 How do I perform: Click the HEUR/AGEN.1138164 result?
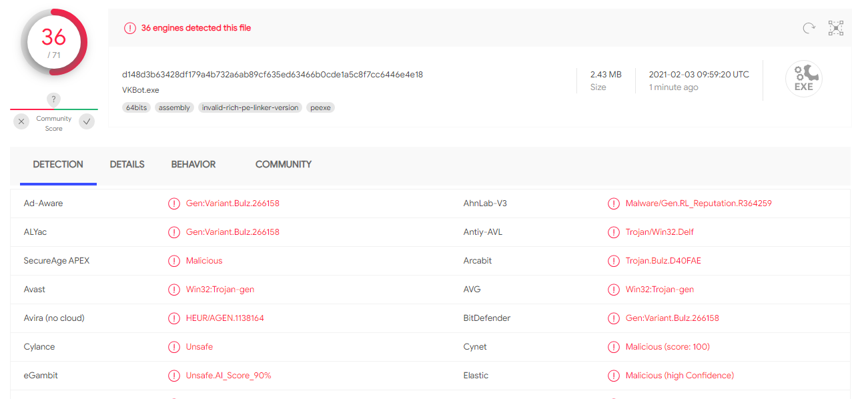coord(225,318)
